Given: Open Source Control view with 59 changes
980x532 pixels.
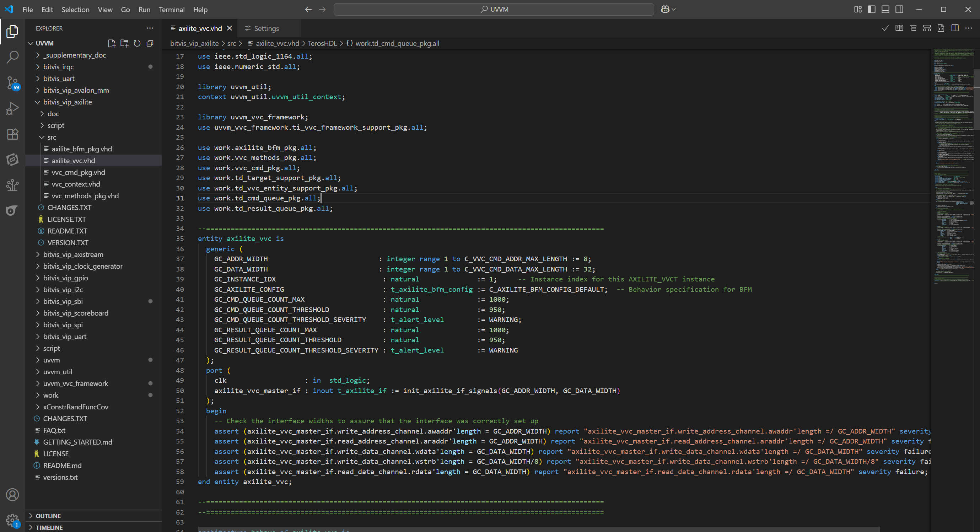Looking at the screenshot, I should [12, 82].
